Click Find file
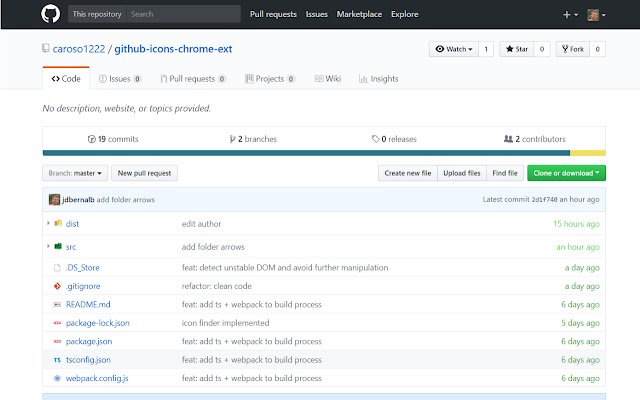This screenshot has height=400, width=640. 505,173
